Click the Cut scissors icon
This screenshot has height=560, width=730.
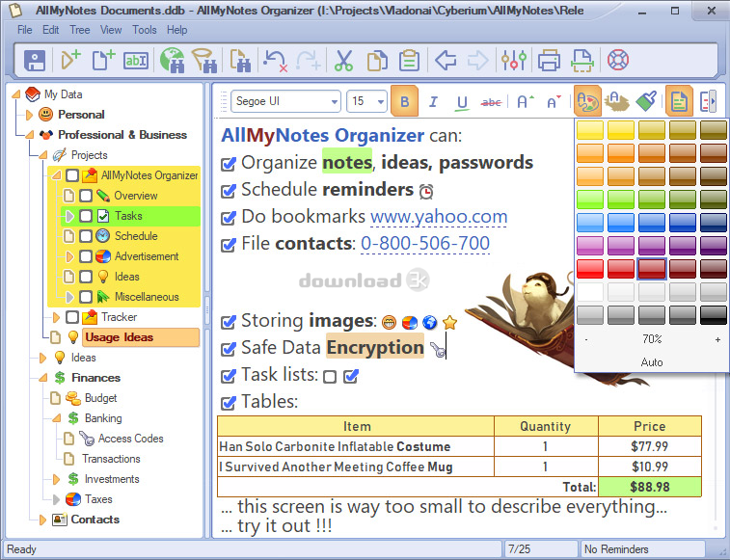click(343, 61)
